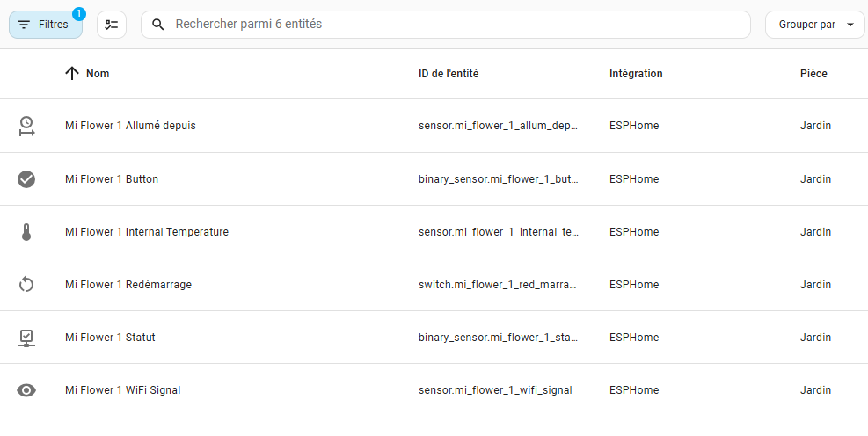Viewport: 868px width, 436px height.
Task: Focus the Rechercher parmi 6 entités field
Action: click(x=446, y=25)
